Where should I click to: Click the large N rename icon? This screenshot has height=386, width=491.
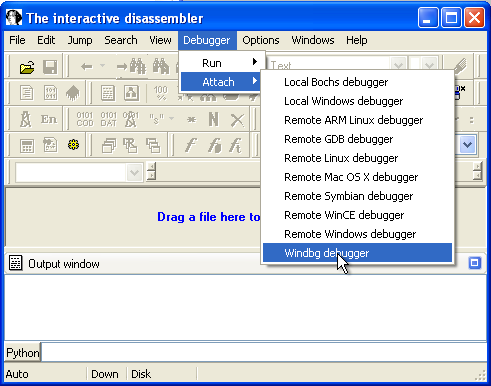[x=214, y=119]
